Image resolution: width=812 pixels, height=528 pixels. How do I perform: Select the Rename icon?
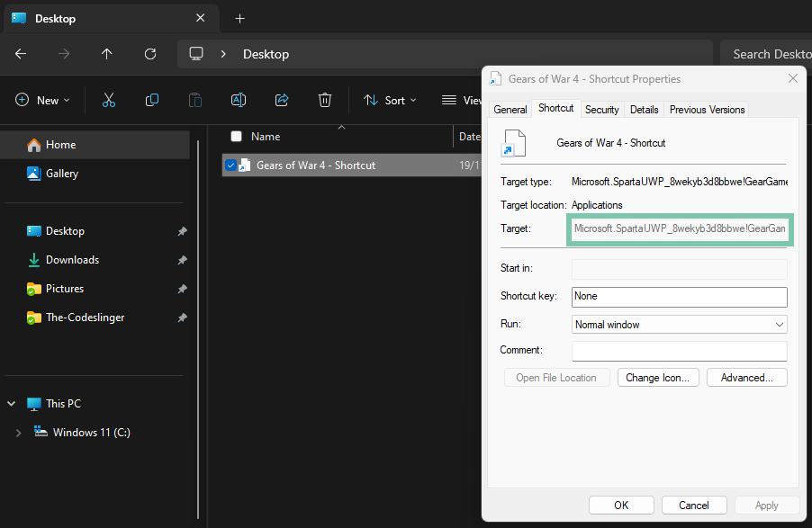tap(238, 100)
